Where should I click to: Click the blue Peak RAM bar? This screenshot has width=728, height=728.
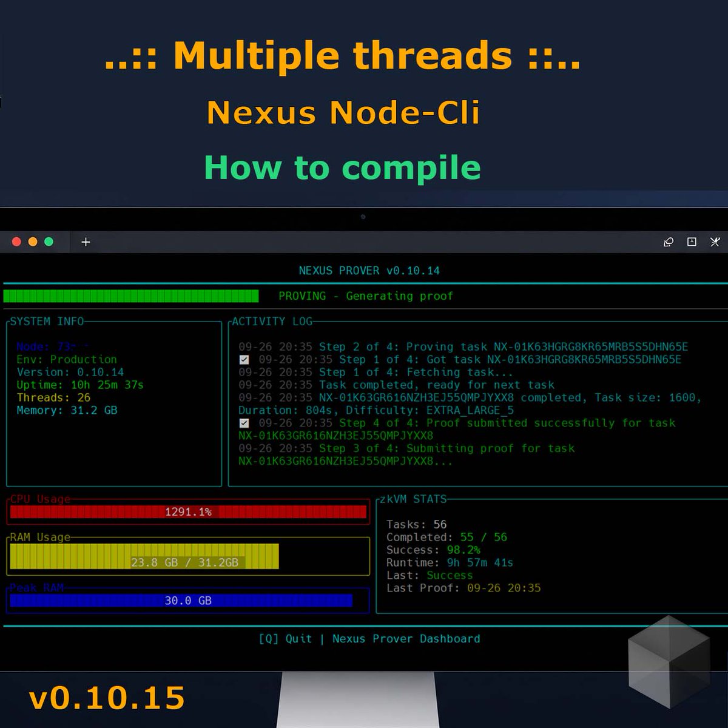[181, 601]
